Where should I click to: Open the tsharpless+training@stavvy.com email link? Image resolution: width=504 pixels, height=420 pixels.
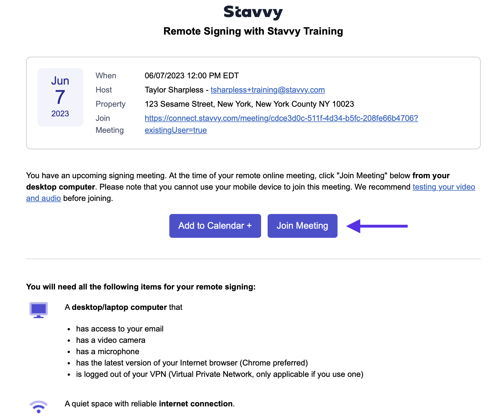[x=268, y=90]
